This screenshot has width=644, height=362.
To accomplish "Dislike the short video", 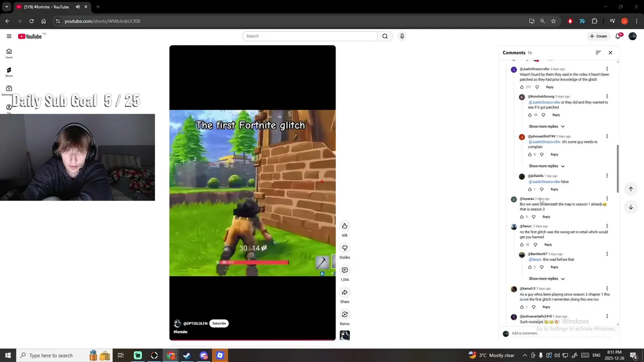I will pos(345,248).
